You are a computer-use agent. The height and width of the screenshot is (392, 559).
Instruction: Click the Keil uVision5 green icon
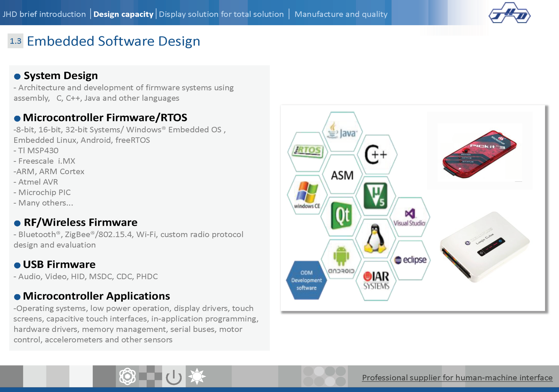tap(375, 196)
